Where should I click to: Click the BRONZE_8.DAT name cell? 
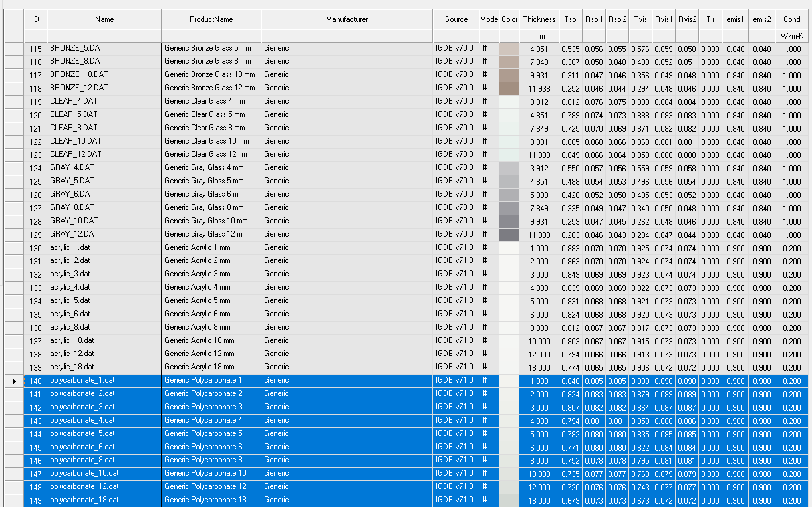[x=104, y=62]
